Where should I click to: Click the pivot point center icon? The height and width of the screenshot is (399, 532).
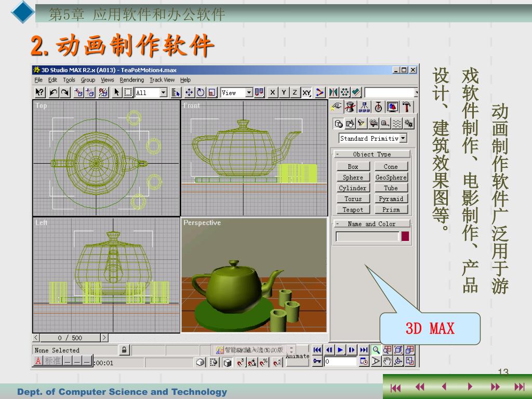(260, 92)
